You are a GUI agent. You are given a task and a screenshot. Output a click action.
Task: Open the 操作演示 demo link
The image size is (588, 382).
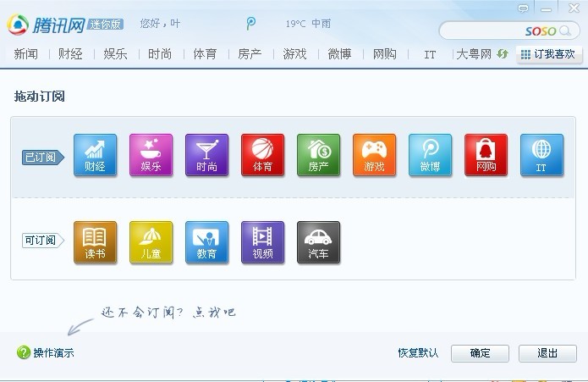point(53,352)
